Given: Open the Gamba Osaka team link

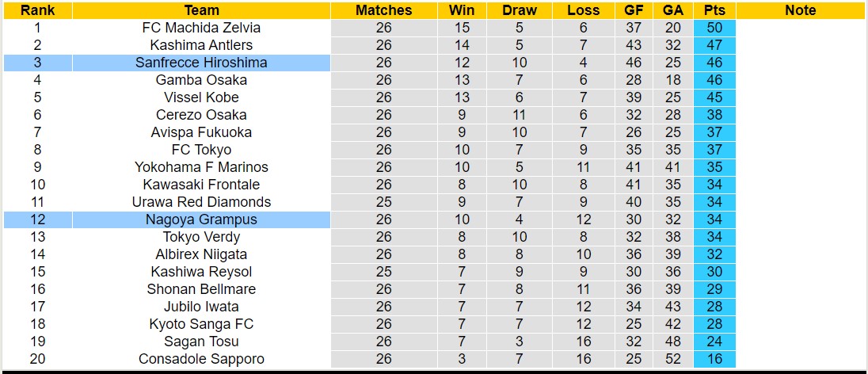Looking at the screenshot, I should pos(201,80).
